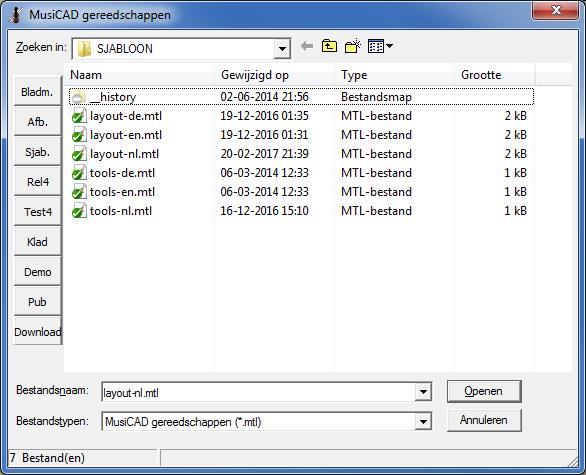
Task: Open the Klad shortcut
Action: [x=37, y=242]
